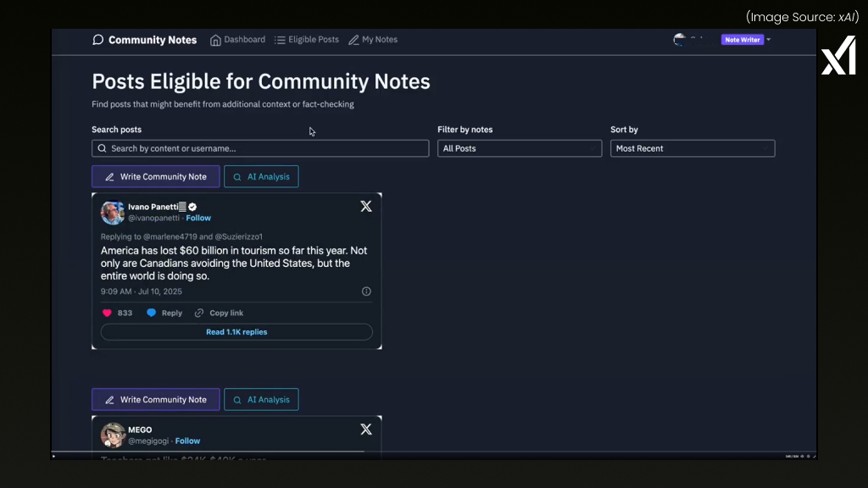Click the post text about $60 billion tourism
The height and width of the screenshot is (488, 868).
coord(234,263)
